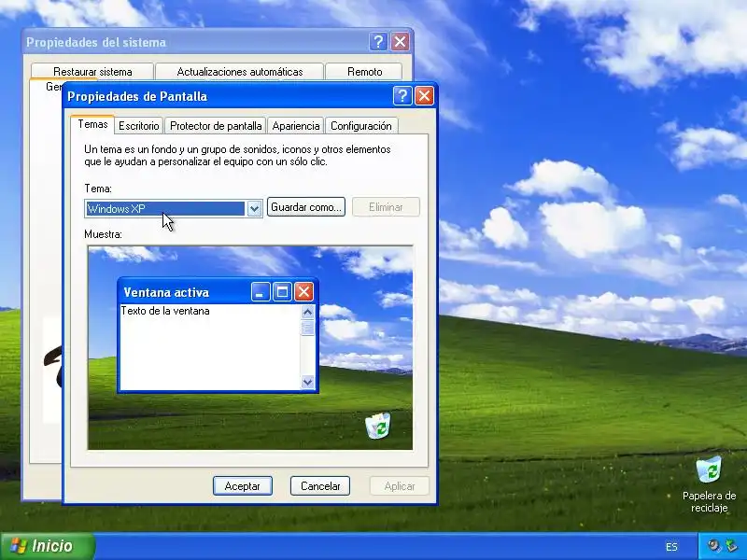747x560 pixels.
Task: Expand the Tema dropdown arrow
Action: coord(254,208)
